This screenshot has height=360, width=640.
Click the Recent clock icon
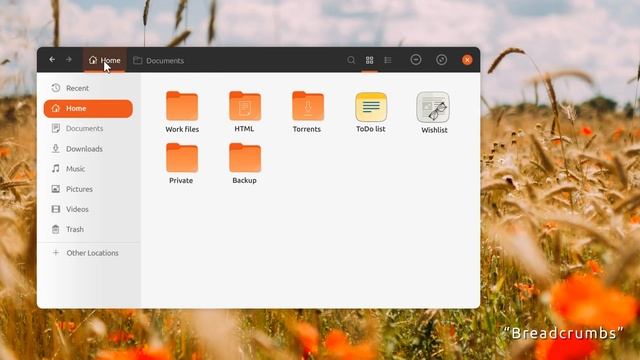pyautogui.click(x=56, y=88)
